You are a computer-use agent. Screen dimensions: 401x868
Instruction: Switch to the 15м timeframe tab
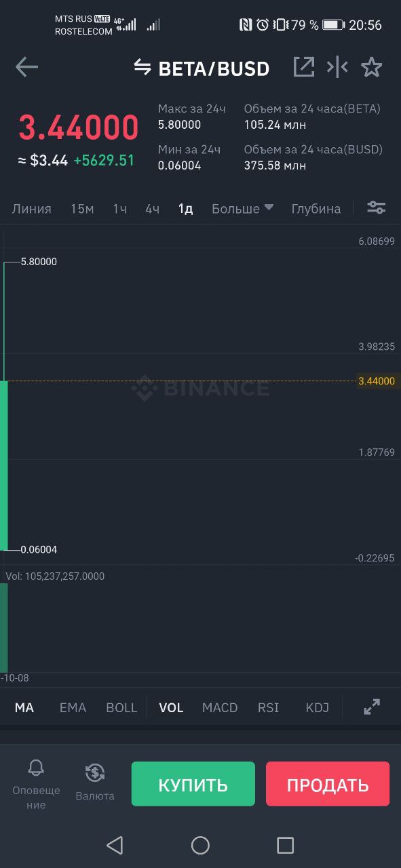tap(82, 208)
